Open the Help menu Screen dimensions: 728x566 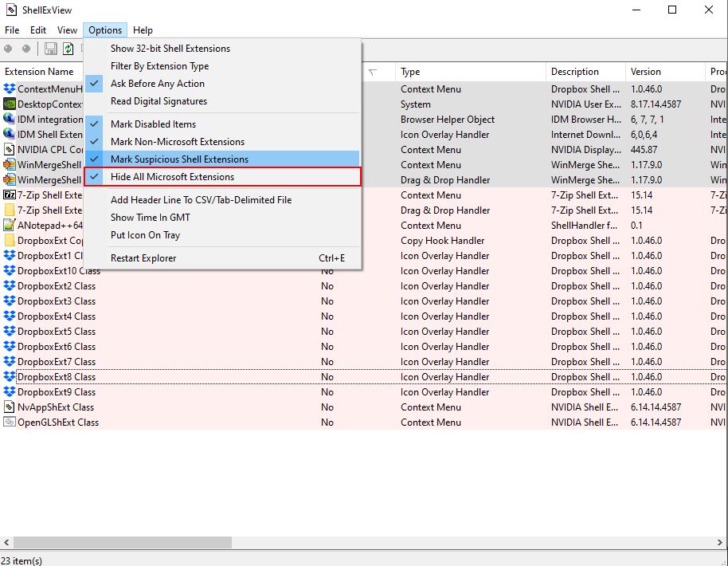coord(143,30)
